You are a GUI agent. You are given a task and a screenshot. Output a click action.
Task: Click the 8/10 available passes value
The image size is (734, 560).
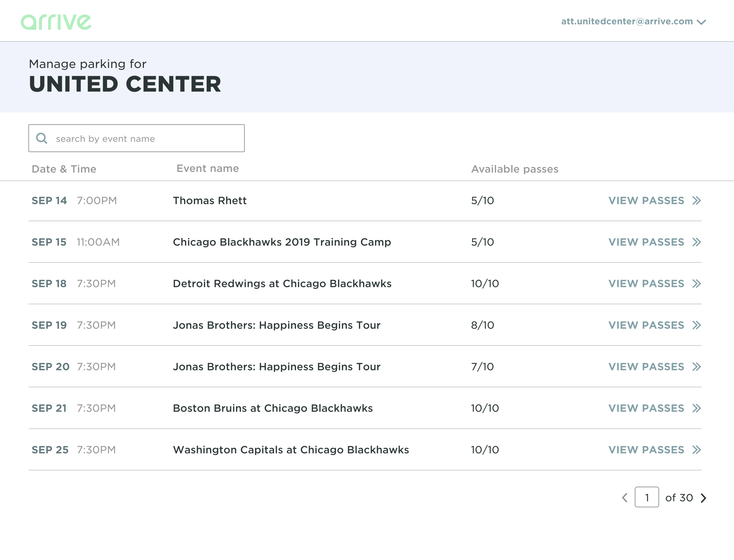tap(482, 325)
